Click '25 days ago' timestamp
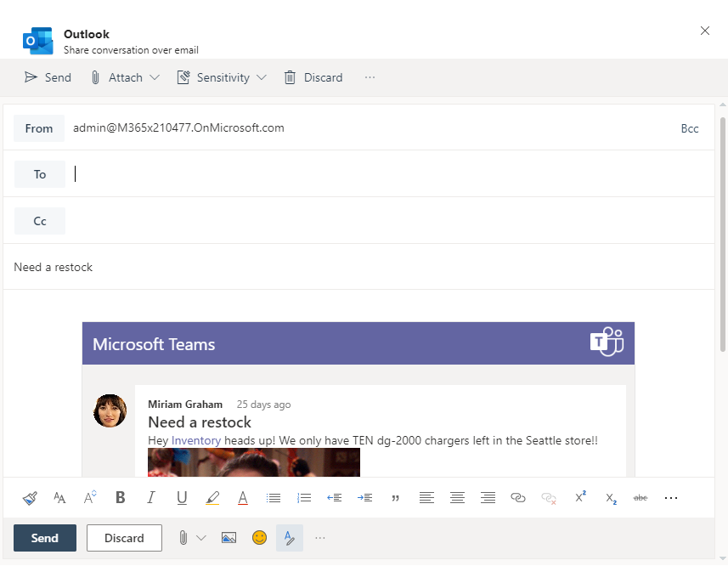Image resolution: width=728 pixels, height=566 pixels. (263, 405)
